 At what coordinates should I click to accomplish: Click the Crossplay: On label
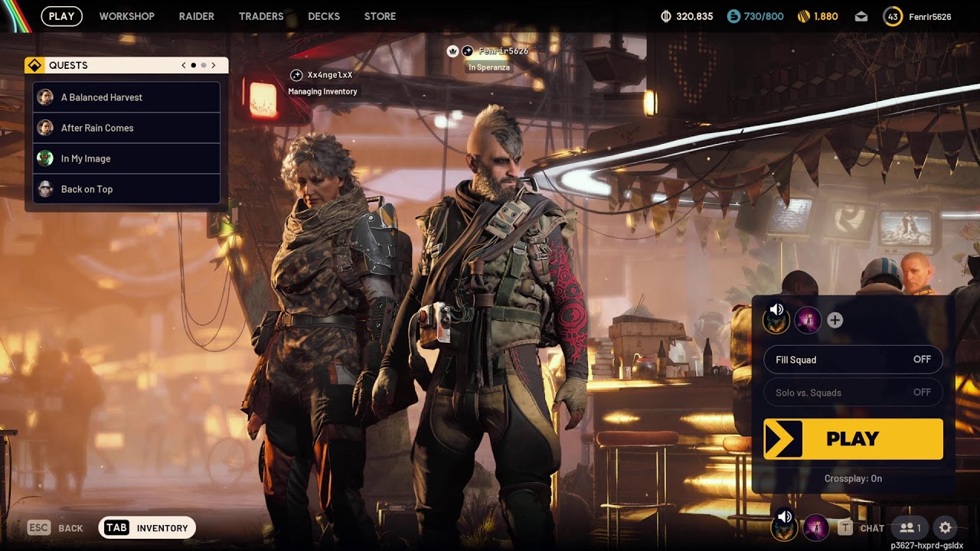(853, 478)
